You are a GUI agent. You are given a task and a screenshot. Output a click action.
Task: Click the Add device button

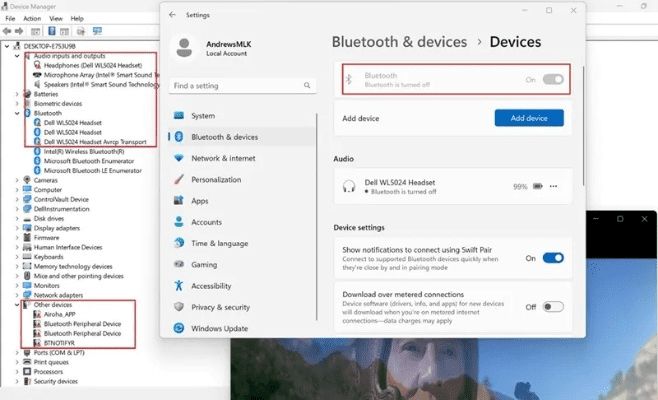(528, 118)
